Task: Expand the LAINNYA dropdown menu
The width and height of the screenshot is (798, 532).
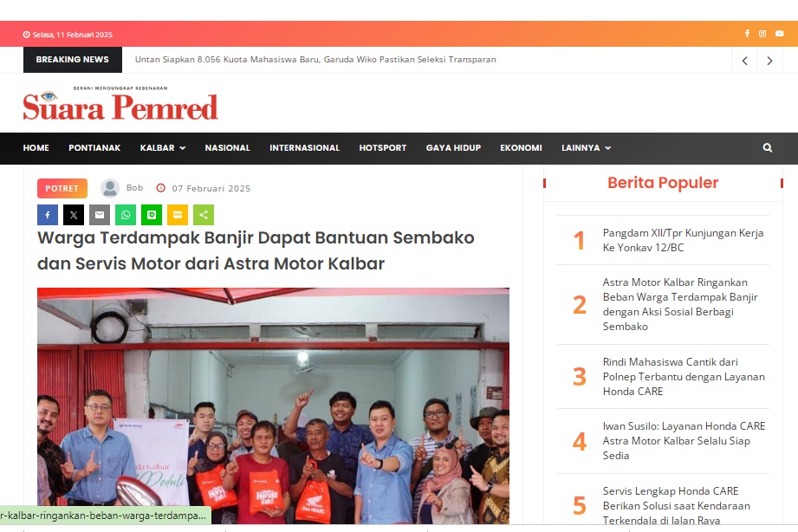Action: pos(587,147)
